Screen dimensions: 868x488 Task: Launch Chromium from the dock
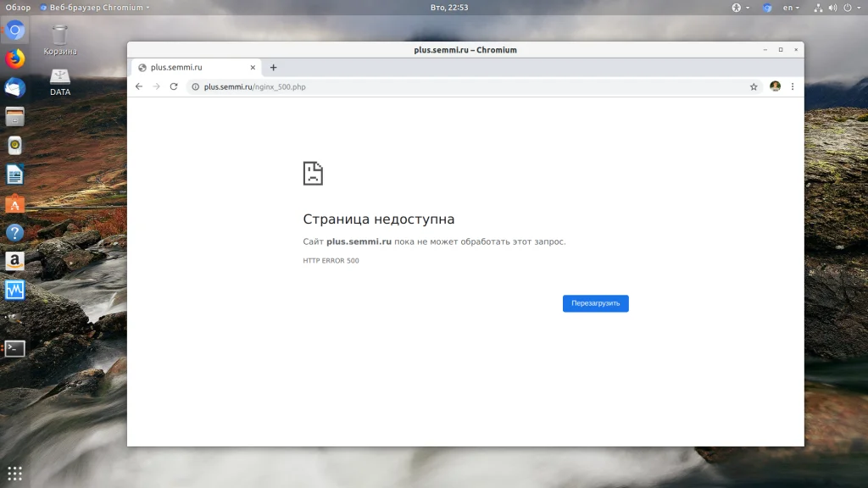point(15,30)
